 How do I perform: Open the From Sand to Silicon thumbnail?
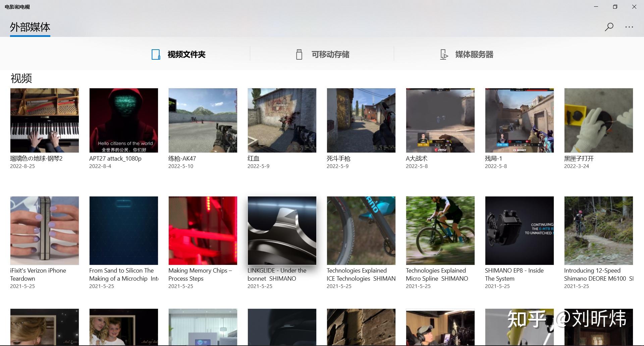(x=124, y=231)
